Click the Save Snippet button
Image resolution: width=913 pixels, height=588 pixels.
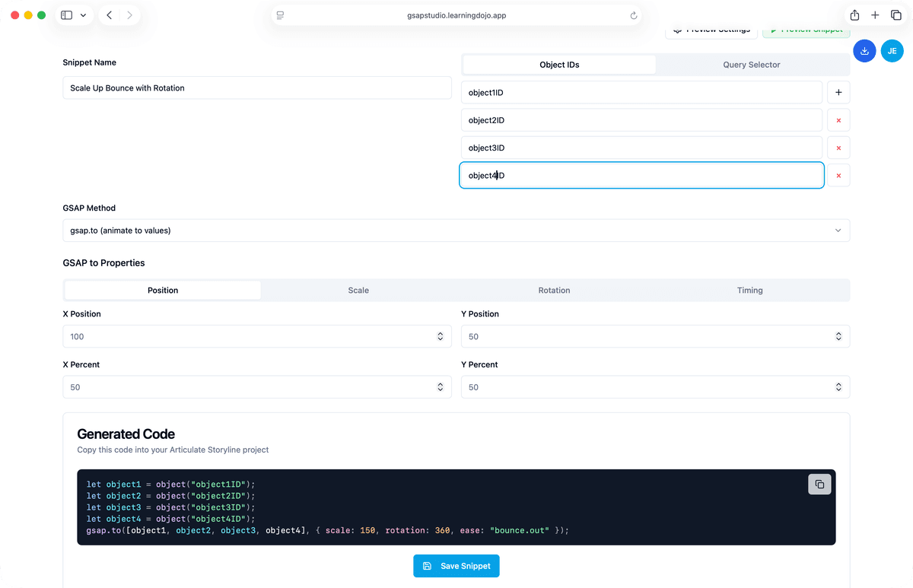456,566
